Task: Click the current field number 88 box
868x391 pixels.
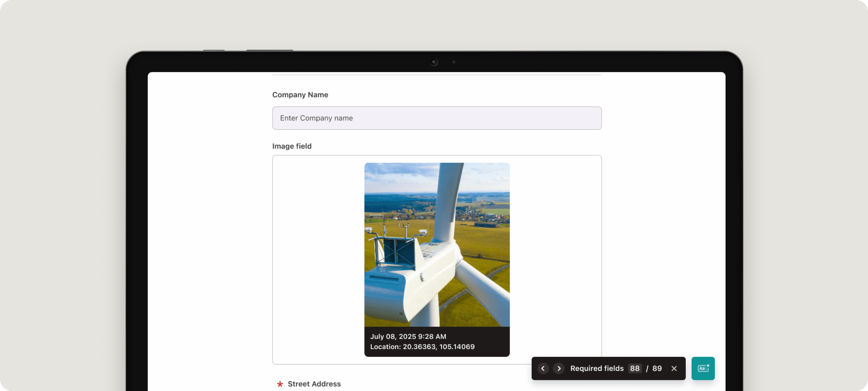Action: pos(635,368)
